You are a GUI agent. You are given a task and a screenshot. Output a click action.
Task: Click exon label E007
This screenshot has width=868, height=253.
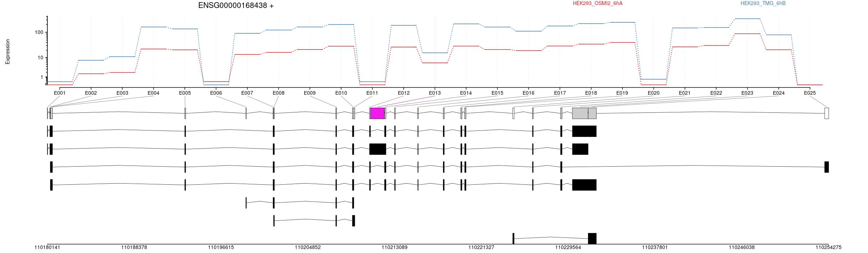point(247,93)
